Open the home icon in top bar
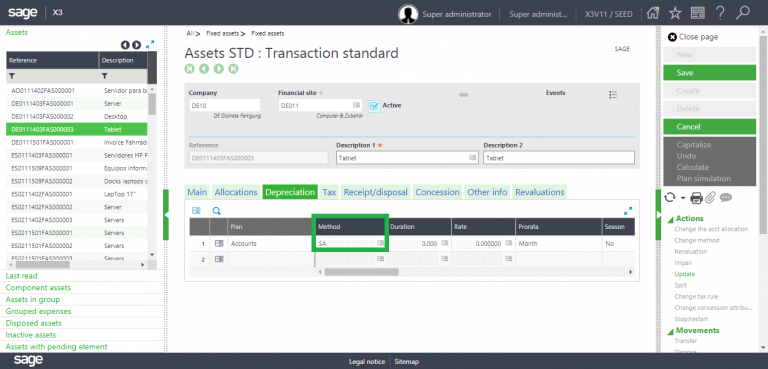This screenshot has height=369, width=768. click(652, 13)
